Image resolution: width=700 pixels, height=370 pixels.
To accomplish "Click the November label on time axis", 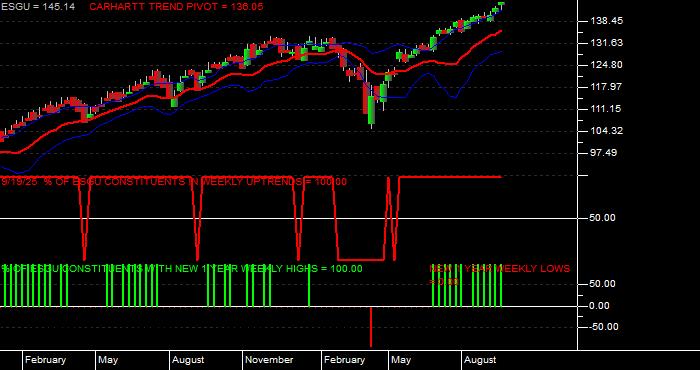I will pos(270,360).
